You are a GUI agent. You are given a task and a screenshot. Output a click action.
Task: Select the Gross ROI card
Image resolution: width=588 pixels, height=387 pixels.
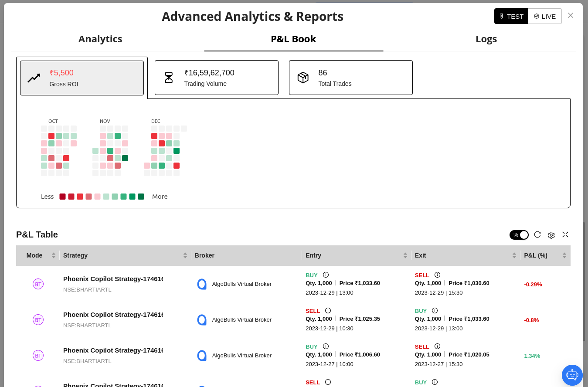point(82,78)
